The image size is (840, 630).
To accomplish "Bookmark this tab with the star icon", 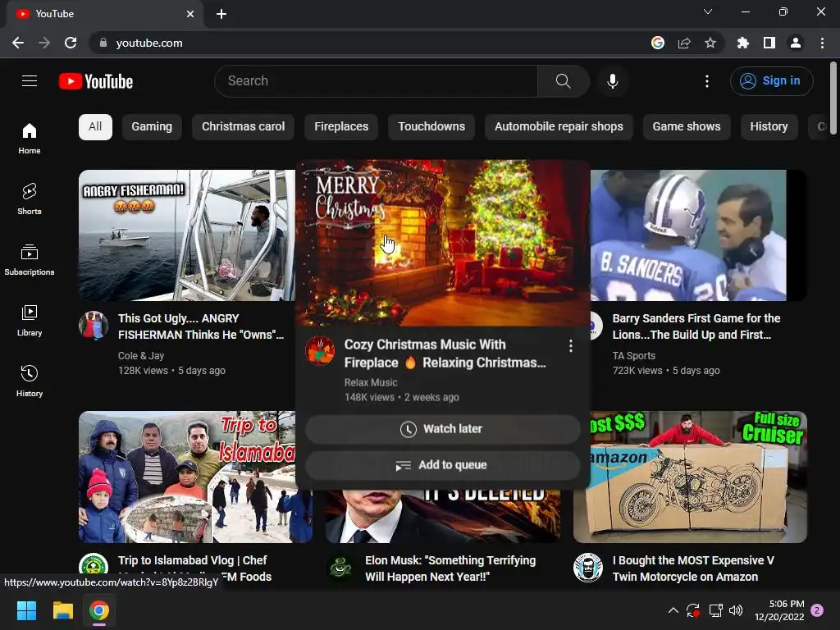I will 710,43.
